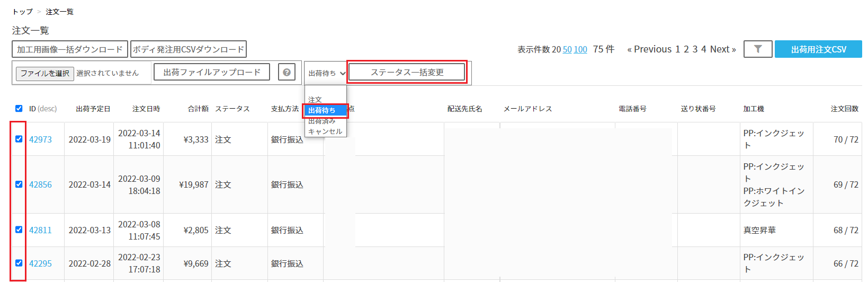The width and height of the screenshot is (868, 282).
Task: Click the 2022-03-19 shipping date cell
Action: (x=90, y=139)
